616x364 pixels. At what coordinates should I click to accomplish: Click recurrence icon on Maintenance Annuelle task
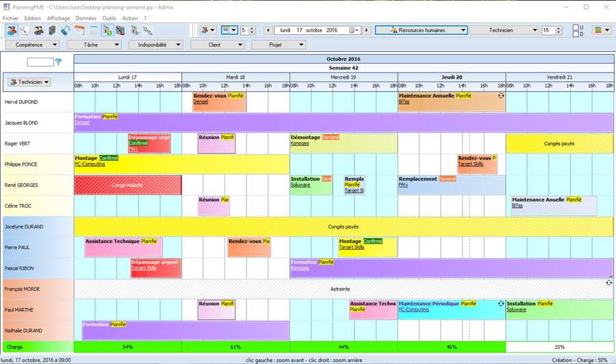pos(501,95)
